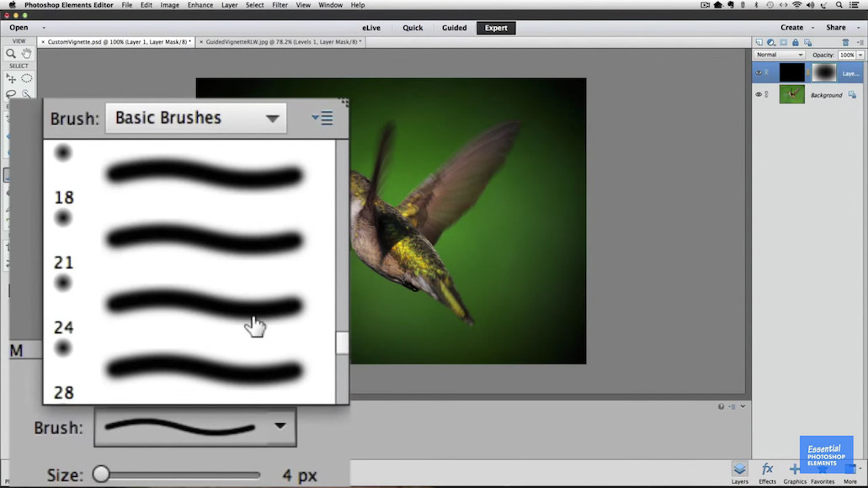Screen dimensions: 868x488
Task: Lock all pixels padlock icon
Action: point(796,43)
